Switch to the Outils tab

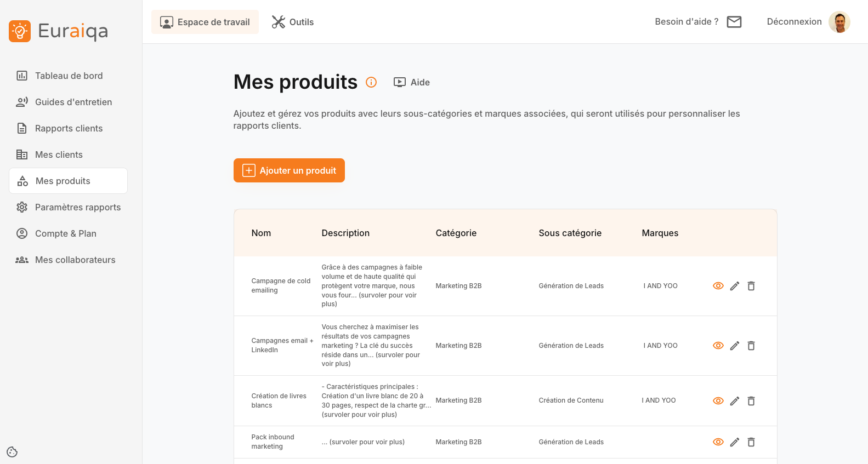point(293,22)
